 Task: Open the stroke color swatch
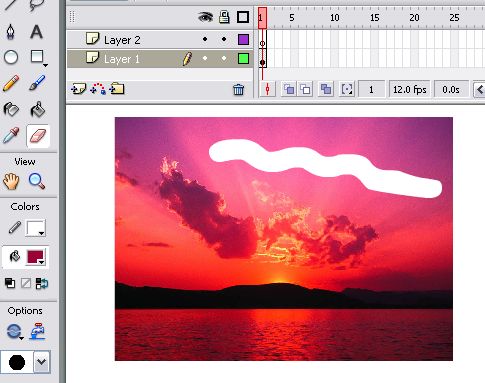pos(36,228)
